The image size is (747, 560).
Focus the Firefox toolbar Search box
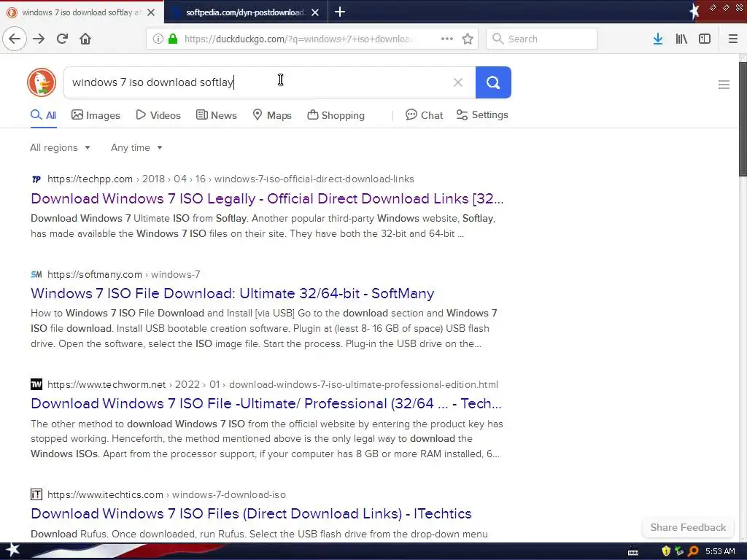[x=542, y=39]
